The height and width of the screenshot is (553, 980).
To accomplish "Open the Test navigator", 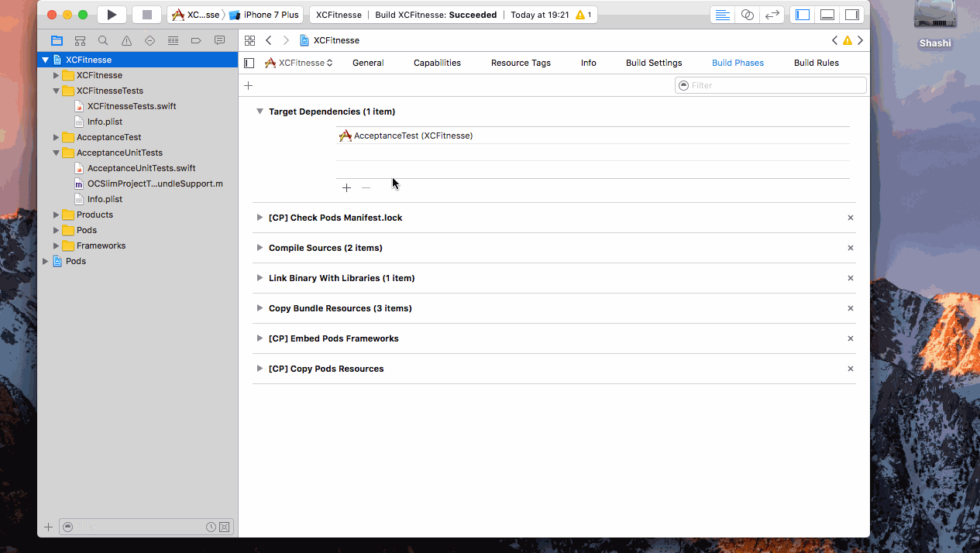I will coord(150,40).
